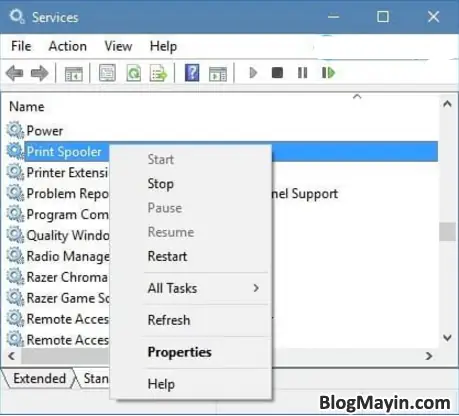Click the Pause Service toolbar icon
Screen dimensions: 459x416
tap(302, 73)
